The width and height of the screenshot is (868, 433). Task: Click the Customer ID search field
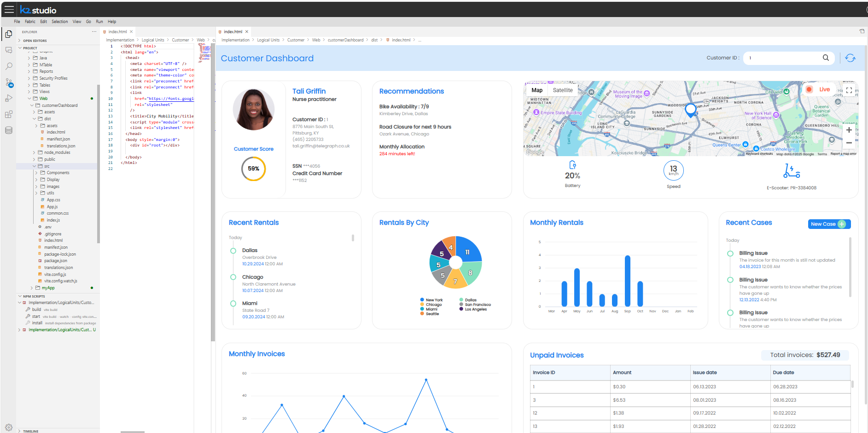coord(783,58)
